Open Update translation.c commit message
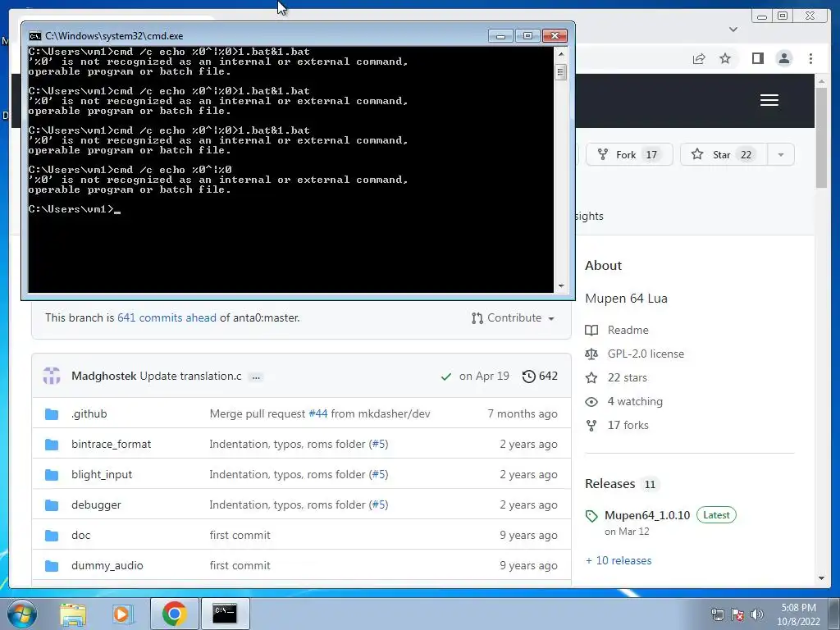840x630 pixels. click(190, 376)
